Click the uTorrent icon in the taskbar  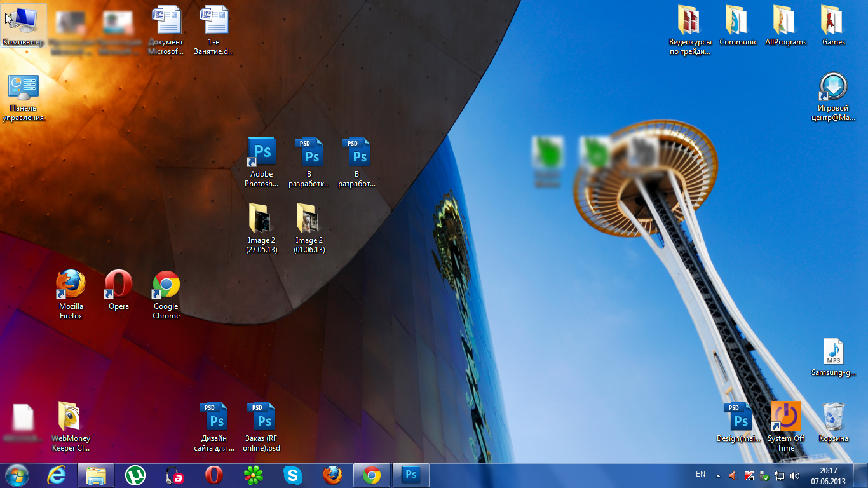135,475
